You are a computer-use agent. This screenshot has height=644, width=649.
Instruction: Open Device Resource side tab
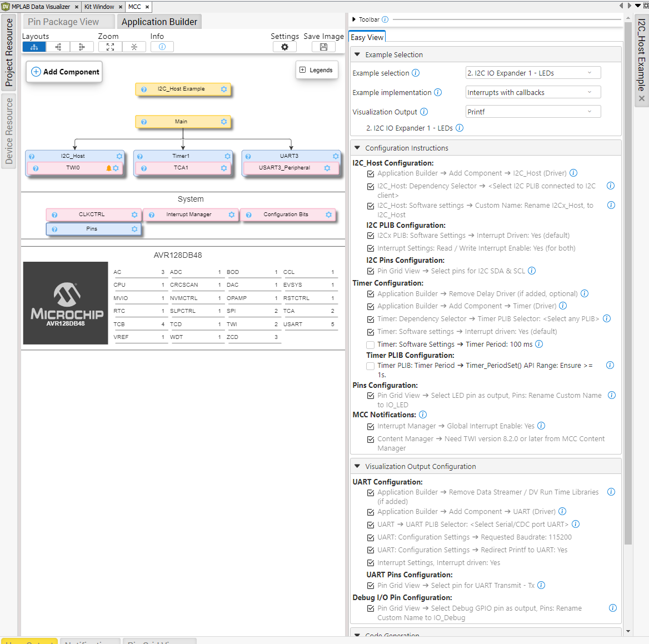click(x=9, y=131)
